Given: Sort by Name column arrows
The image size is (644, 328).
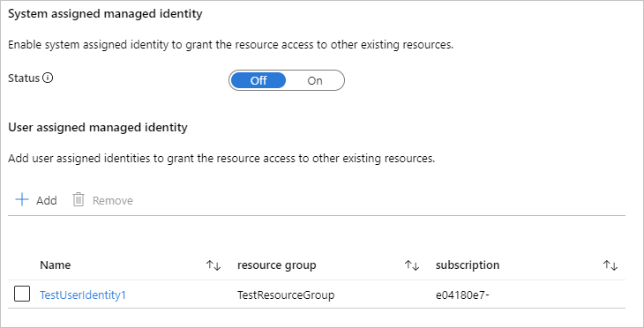Looking at the screenshot, I should point(213,265).
